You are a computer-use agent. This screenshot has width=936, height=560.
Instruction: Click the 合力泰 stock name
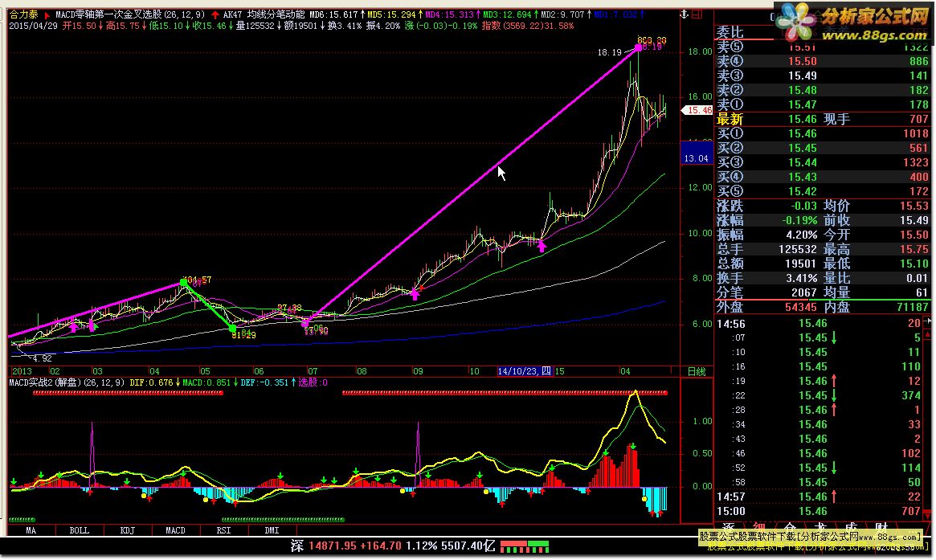click(x=23, y=14)
